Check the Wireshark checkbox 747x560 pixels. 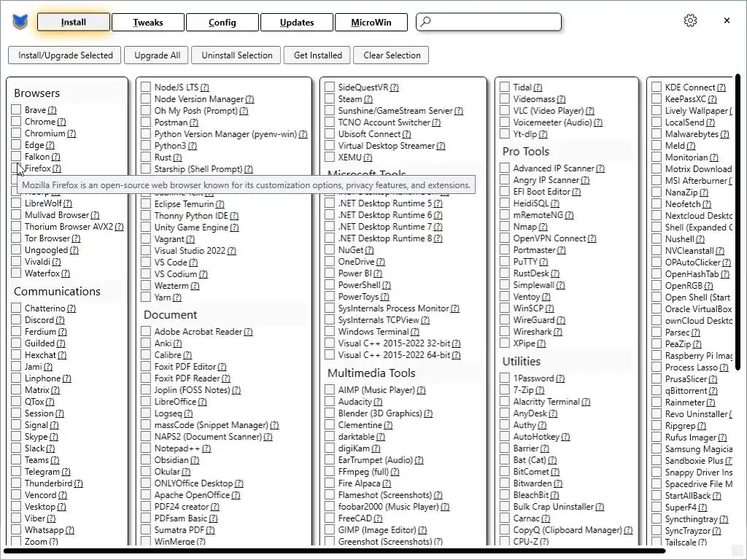(505, 331)
